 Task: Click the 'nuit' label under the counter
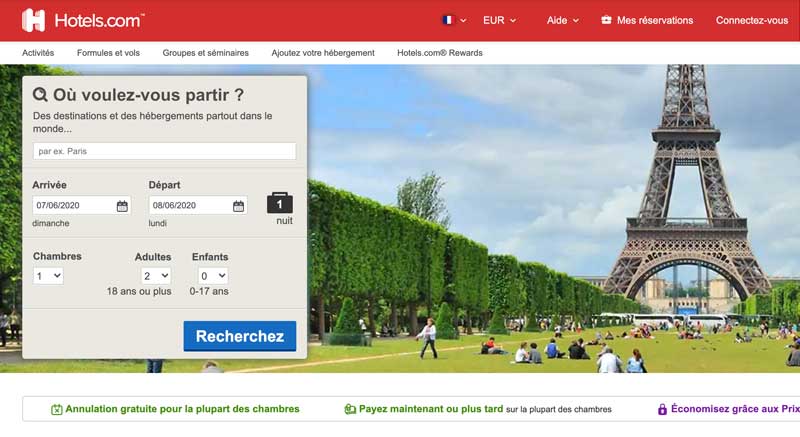[284, 221]
